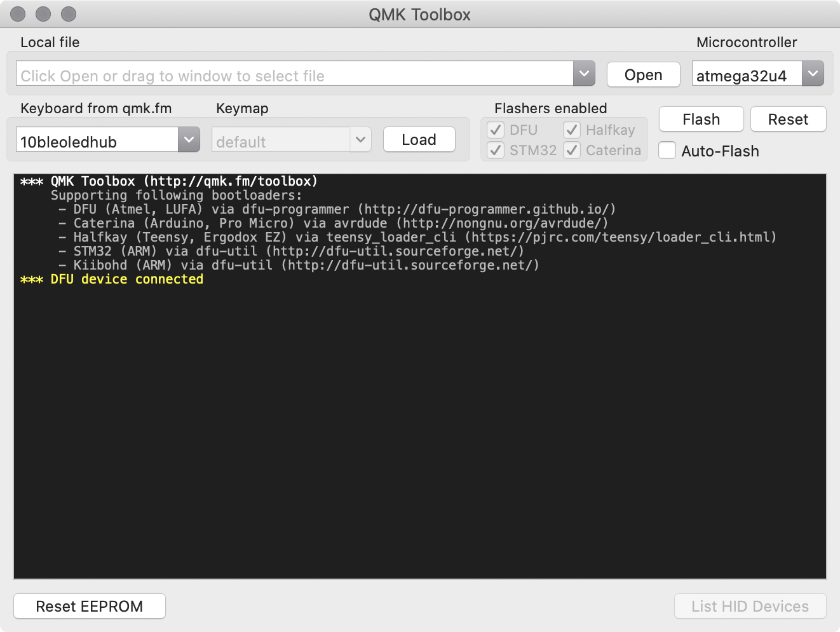Toggle the Halfkay flasher checkbox
The height and width of the screenshot is (632, 840).
pyautogui.click(x=572, y=130)
